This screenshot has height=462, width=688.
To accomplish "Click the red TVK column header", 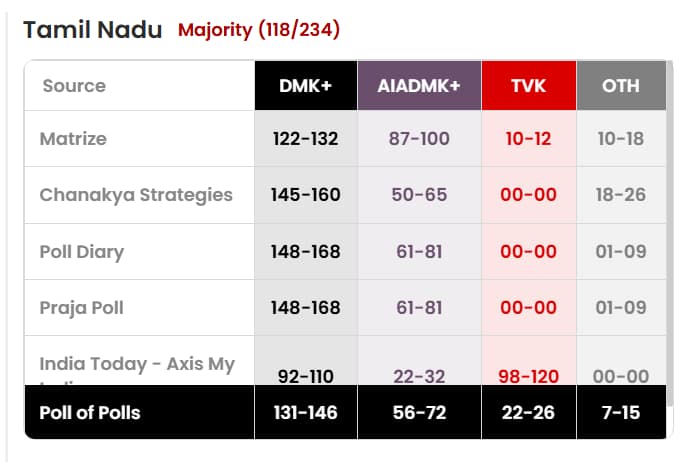I will 528,86.
